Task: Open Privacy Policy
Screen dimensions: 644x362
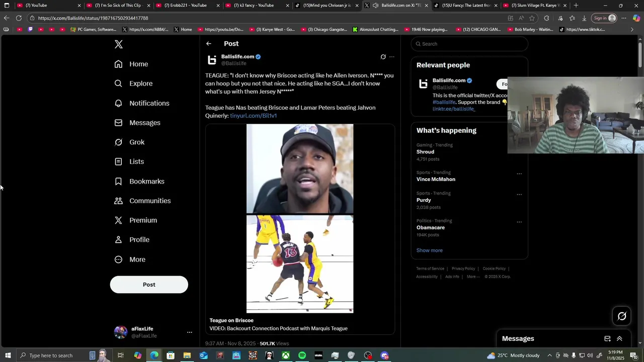Action: coord(463,268)
